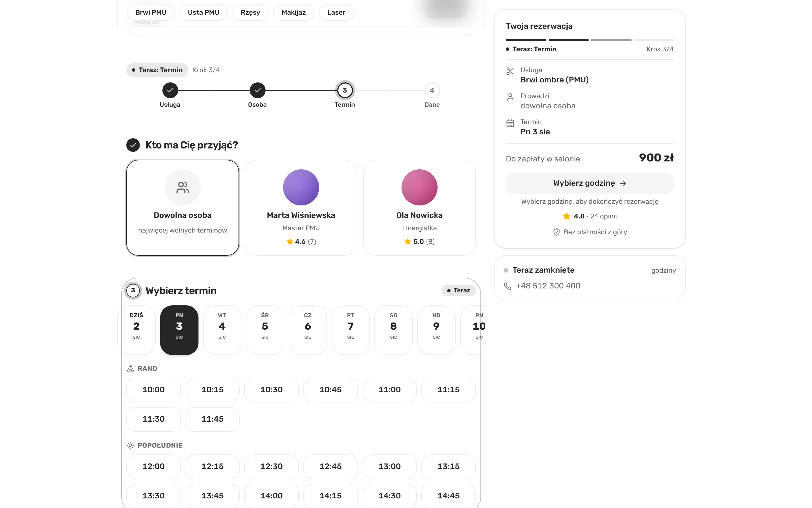Switch to the Laser category
The image size is (812, 508).
[x=336, y=12]
